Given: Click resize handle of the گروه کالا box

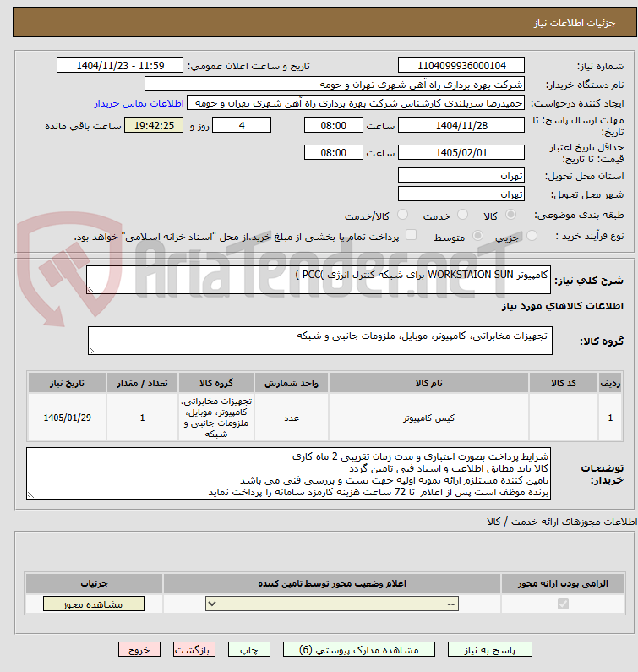Looking at the screenshot, I should coord(92,351).
